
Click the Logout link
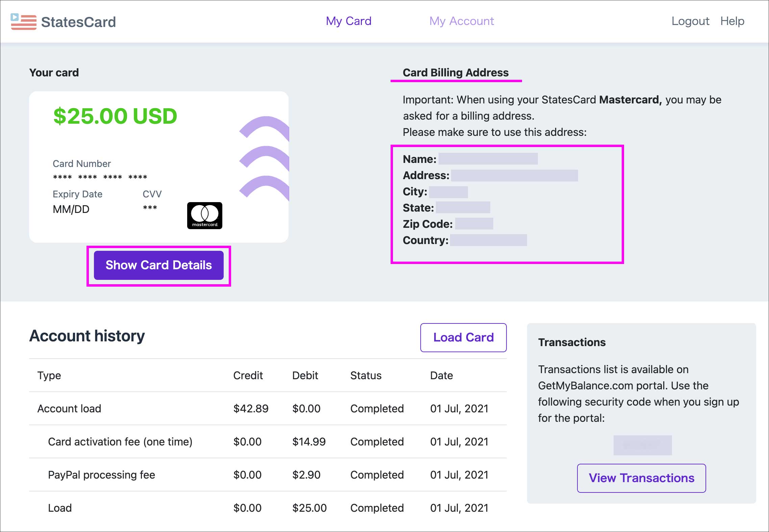coord(690,21)
